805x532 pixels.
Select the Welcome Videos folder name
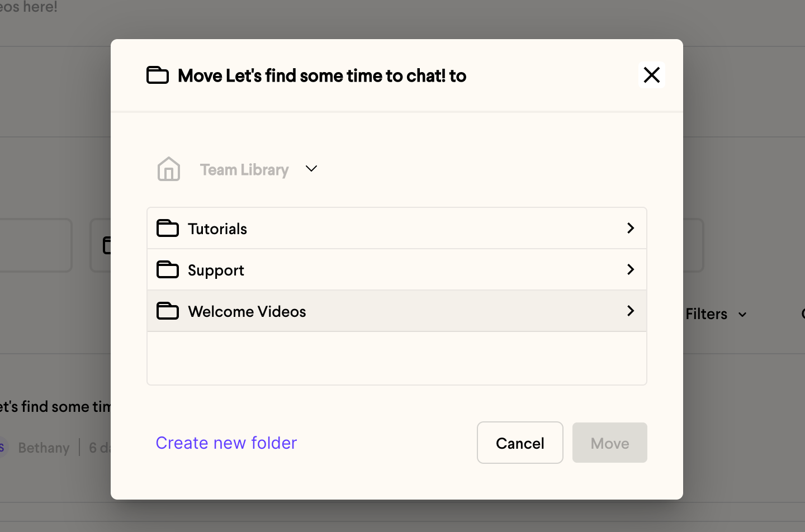click(247, 311)
